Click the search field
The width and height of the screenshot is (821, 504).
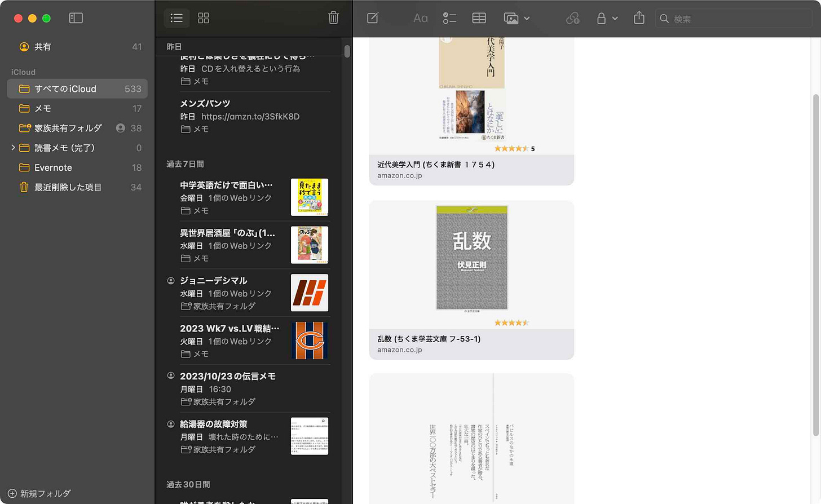pyautogui.click(x=734, y=19)
